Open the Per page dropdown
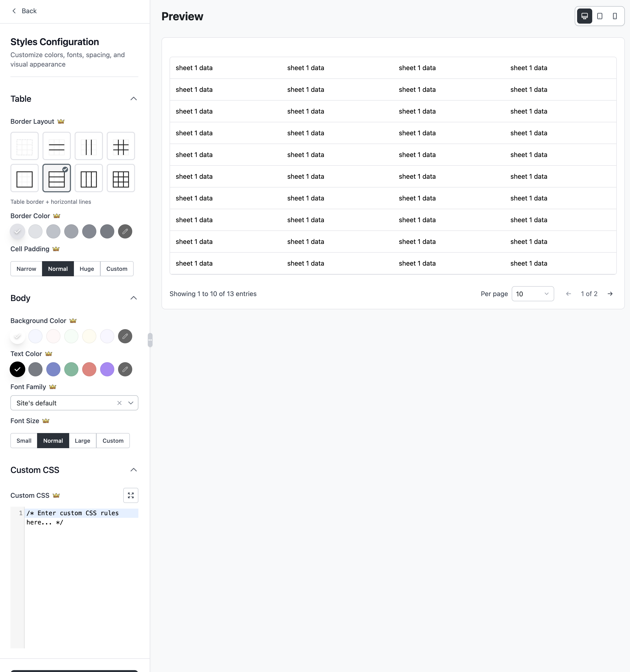 (533, 294)
